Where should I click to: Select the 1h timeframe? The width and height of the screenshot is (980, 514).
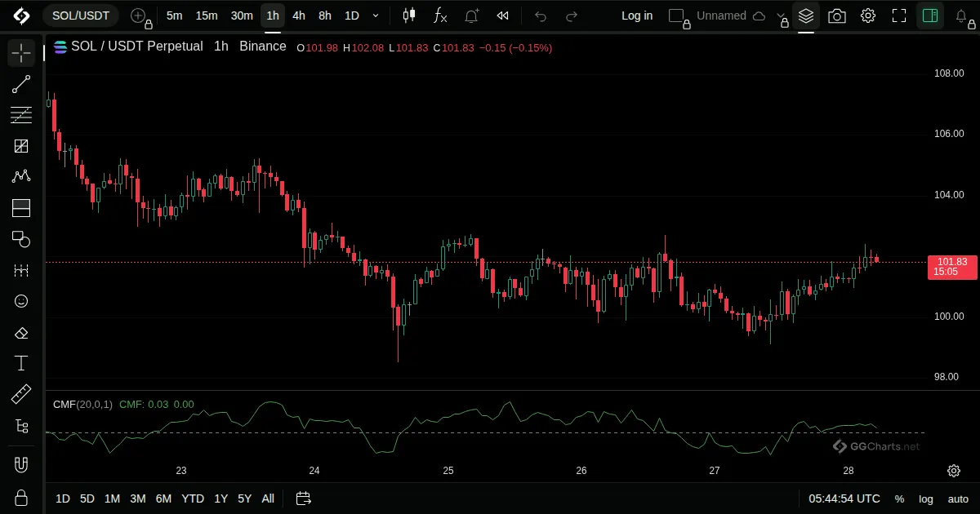273,16
